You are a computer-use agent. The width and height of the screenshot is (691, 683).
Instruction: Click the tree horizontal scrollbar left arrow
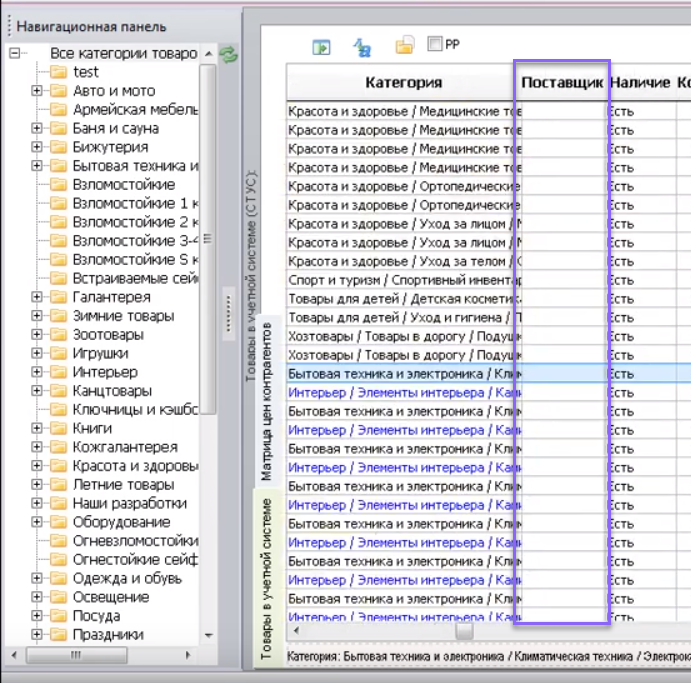pyautogui.click(x=14, y=655)
